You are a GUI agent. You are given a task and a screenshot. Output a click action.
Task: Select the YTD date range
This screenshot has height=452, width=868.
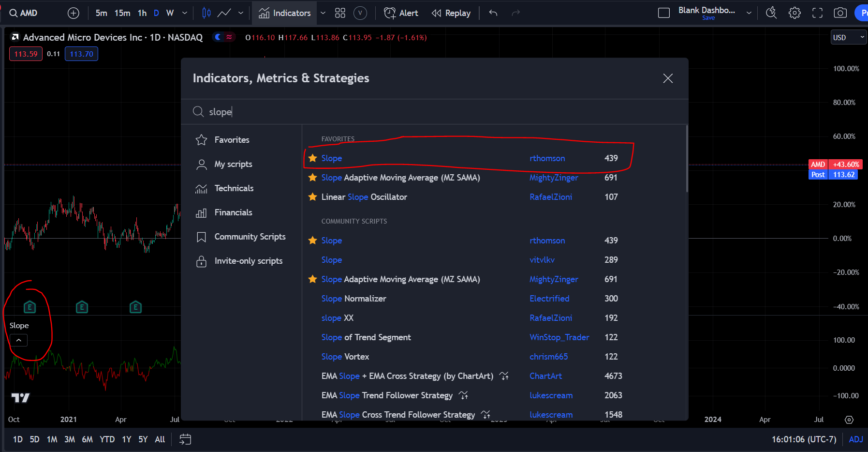[107, 439]
